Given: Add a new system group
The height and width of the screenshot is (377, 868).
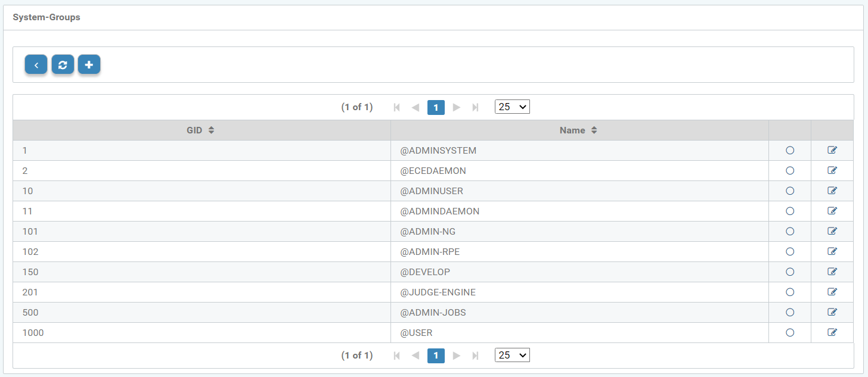Looking at the screenshot, I should click(89, 65).
